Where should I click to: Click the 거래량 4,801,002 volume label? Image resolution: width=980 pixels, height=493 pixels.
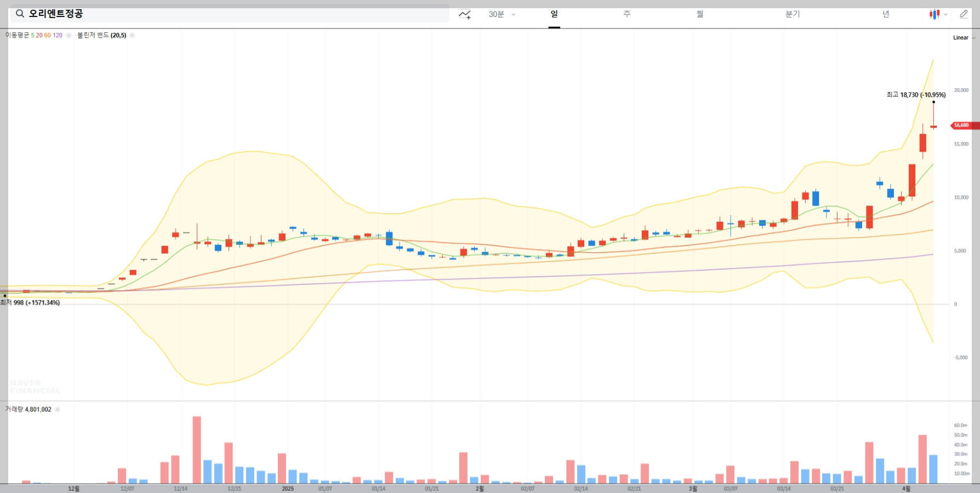[29, 409]
